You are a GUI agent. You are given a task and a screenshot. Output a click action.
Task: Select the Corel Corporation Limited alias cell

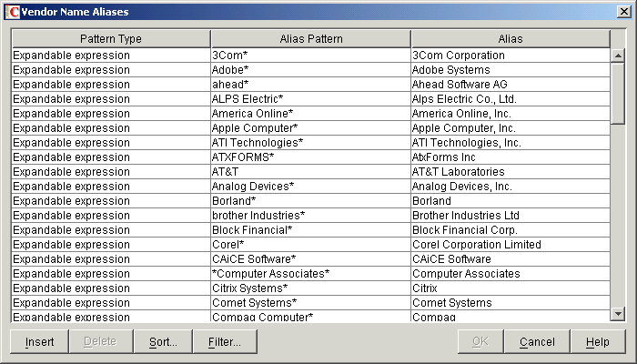click(510, 245)
